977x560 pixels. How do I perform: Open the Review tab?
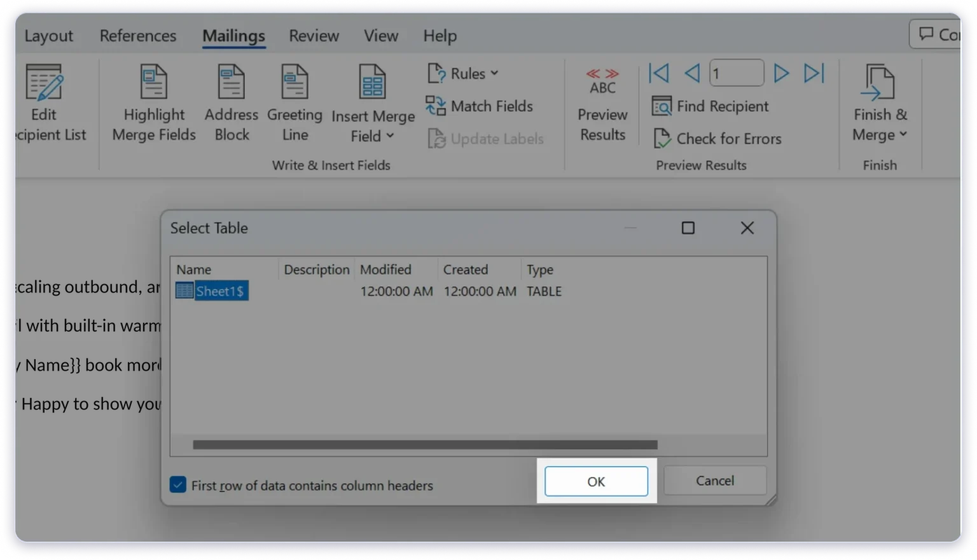pos(314,36)
